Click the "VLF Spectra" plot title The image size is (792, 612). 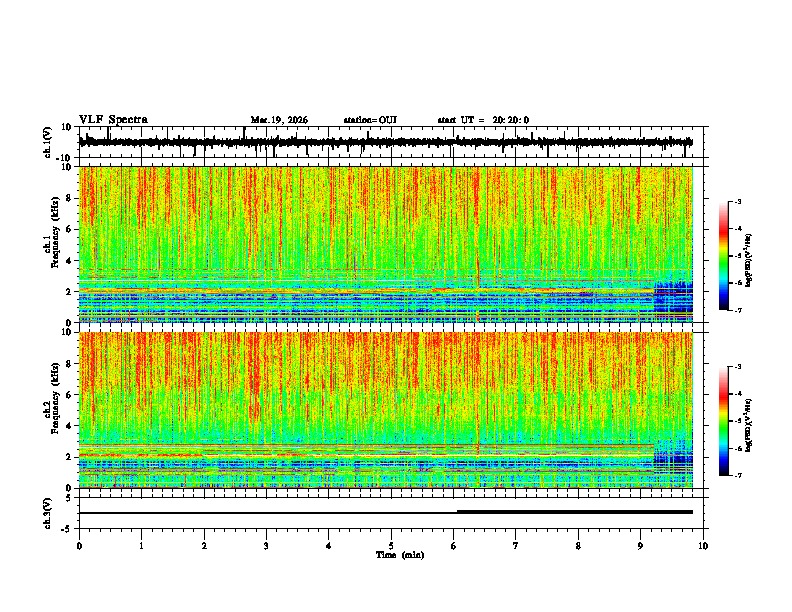click(113, 120)
